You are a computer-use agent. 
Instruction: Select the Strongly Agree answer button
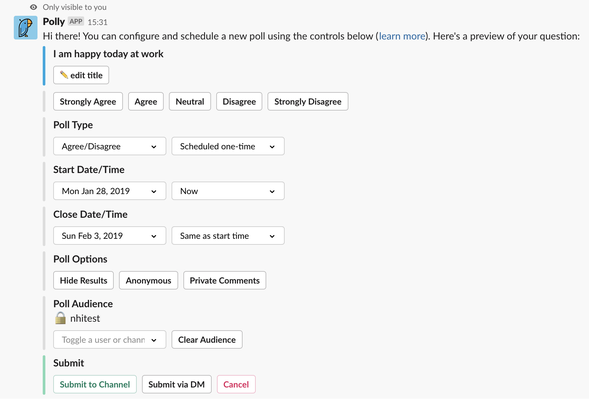click(x=88, y=102)
